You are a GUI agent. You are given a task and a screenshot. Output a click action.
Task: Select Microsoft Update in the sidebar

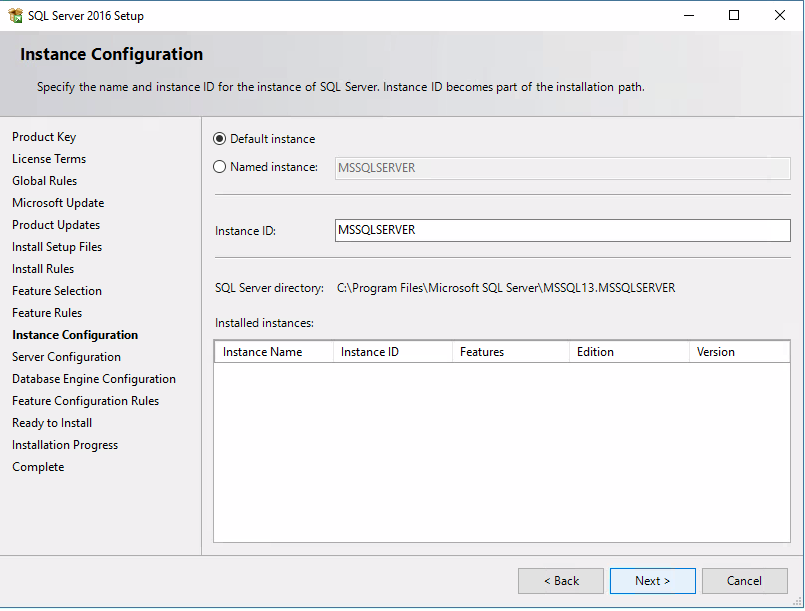click(57, 202)
